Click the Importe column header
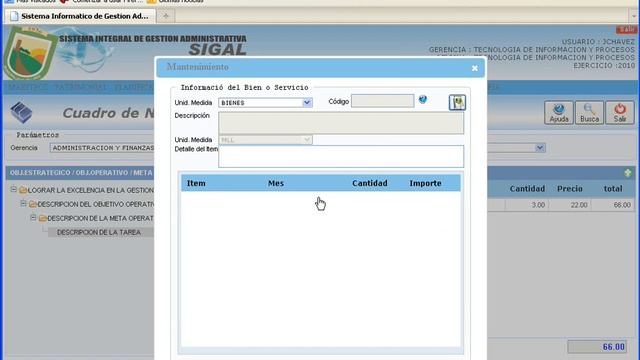640x360 pixels. pos(425,183)
